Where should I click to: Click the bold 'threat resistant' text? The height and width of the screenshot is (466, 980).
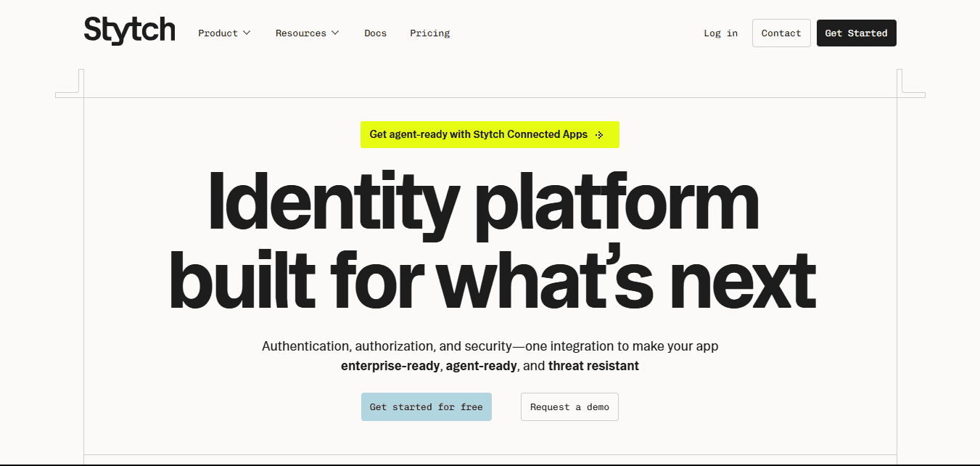coord(593,366)
